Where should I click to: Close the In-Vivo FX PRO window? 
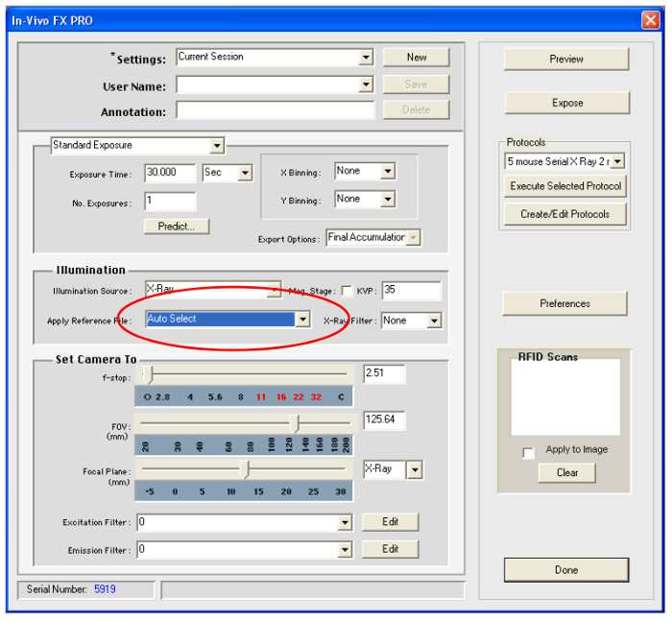click(x=650, y=20)
